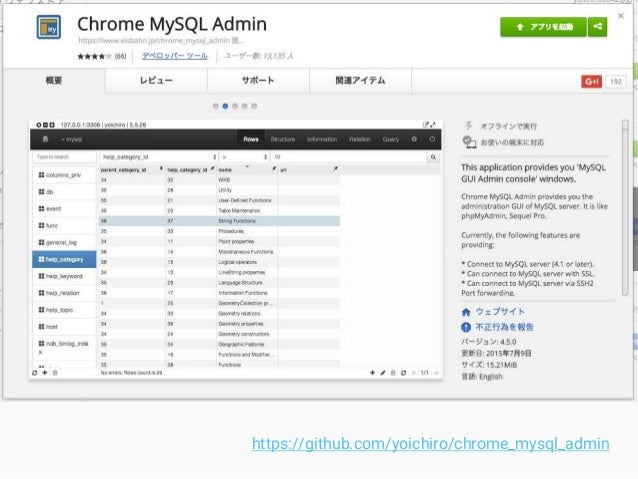Select the func table
This screenshot has width=638, height=479.
tap(64, 225)
